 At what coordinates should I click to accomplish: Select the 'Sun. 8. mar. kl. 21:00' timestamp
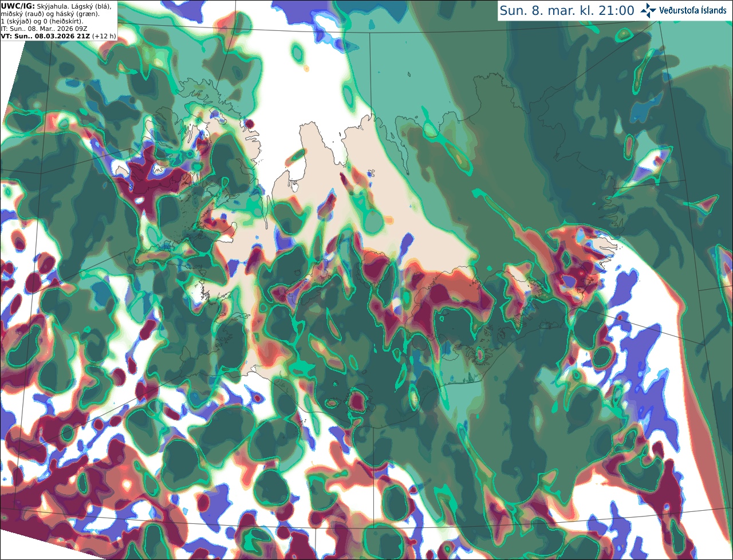pos(567,10)
